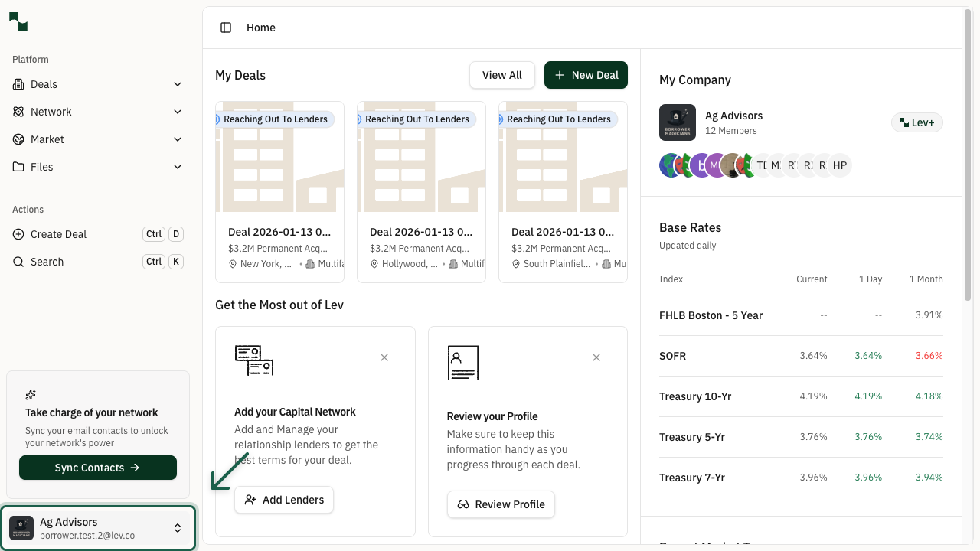The image size is (980, 551).
Task: Click the Search magnifier icon under Actions
Action: (x=18, y=262)
